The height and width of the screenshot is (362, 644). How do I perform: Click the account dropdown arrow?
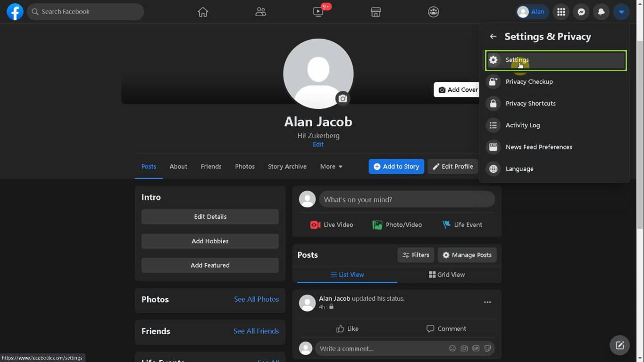pos(621,12)
